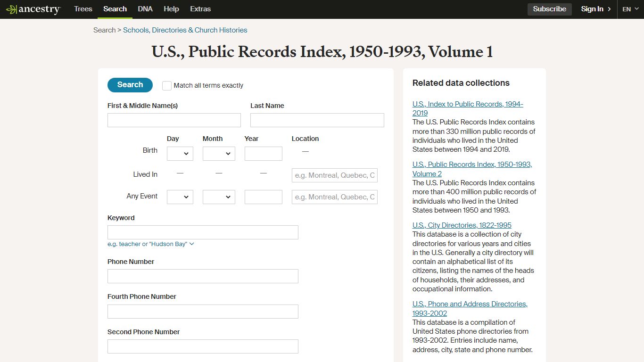Open U.S., Phone and Address Directories link
Viewport: 644px width, 362px height.
[470, 309]
